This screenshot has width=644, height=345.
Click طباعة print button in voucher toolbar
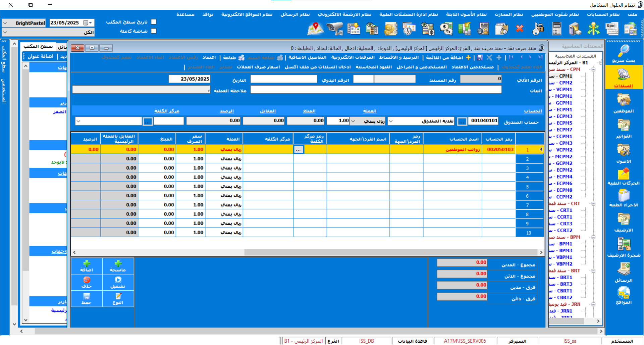click(x=234, y=58)
